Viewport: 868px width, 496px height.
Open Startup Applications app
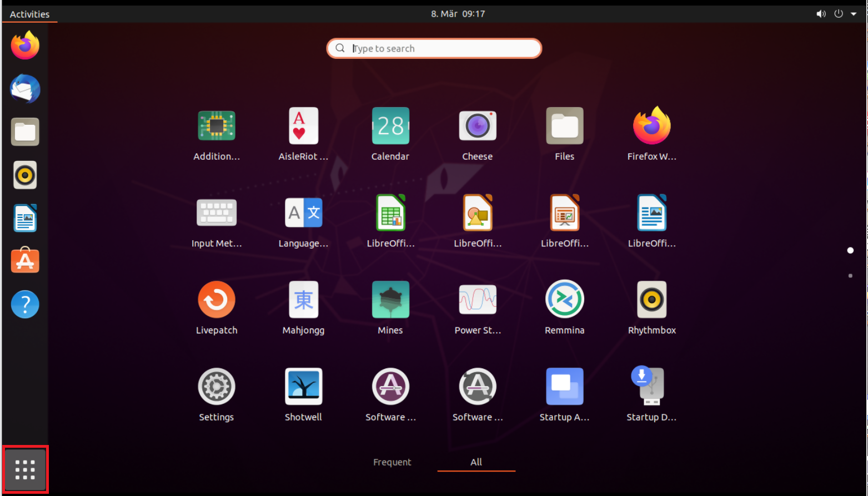pos(565,387)
